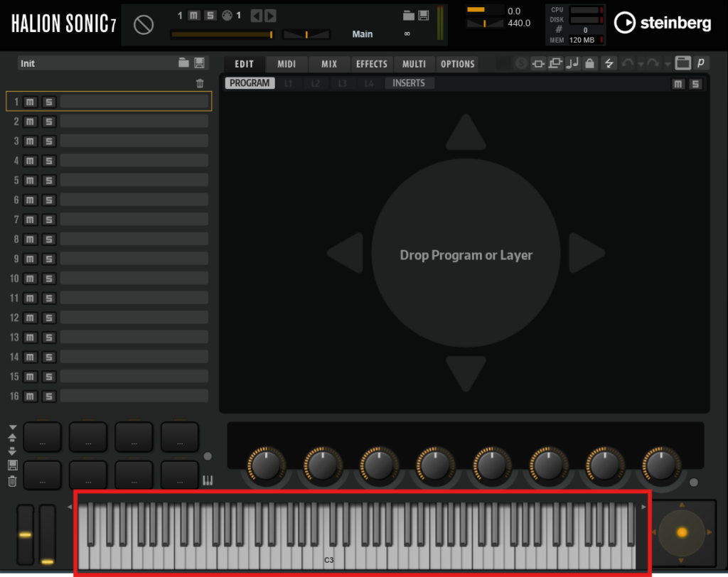This screenshot has height=577, width=728.
Task: Mute slot 1 in the program rack
Action: pos(30,102)
